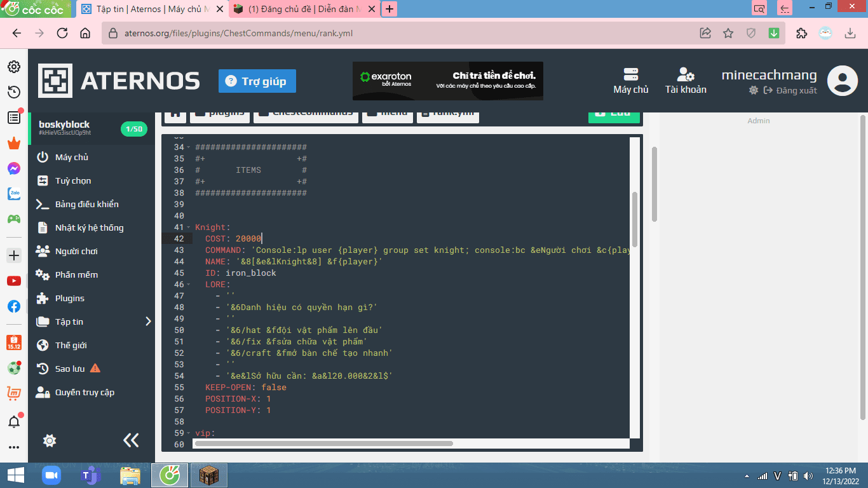Select the boskyblock server name

click(64, 125)
